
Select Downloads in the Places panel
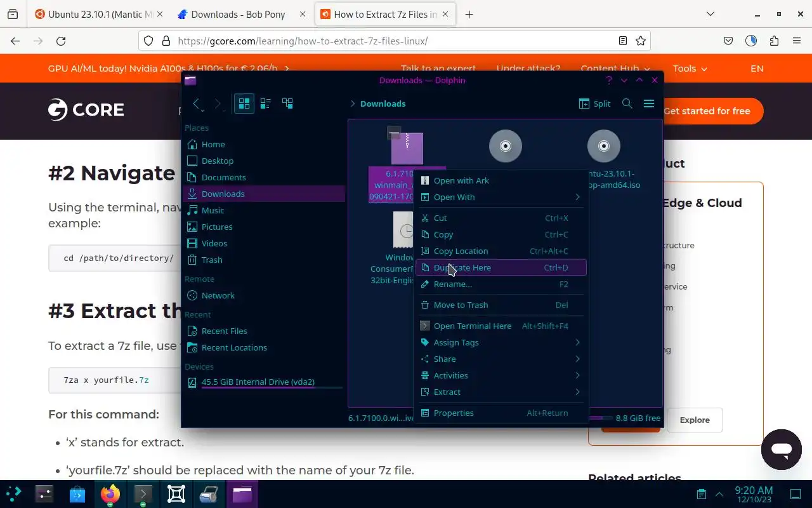[x=264, y=194]
